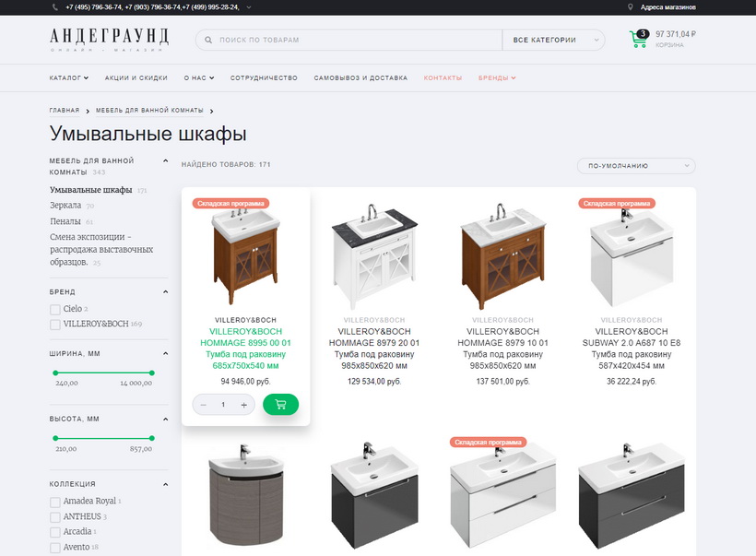Click the 129 534,00 руб. price
The height and width of the screenshot is (556, 756).
[x=374, y=382]
